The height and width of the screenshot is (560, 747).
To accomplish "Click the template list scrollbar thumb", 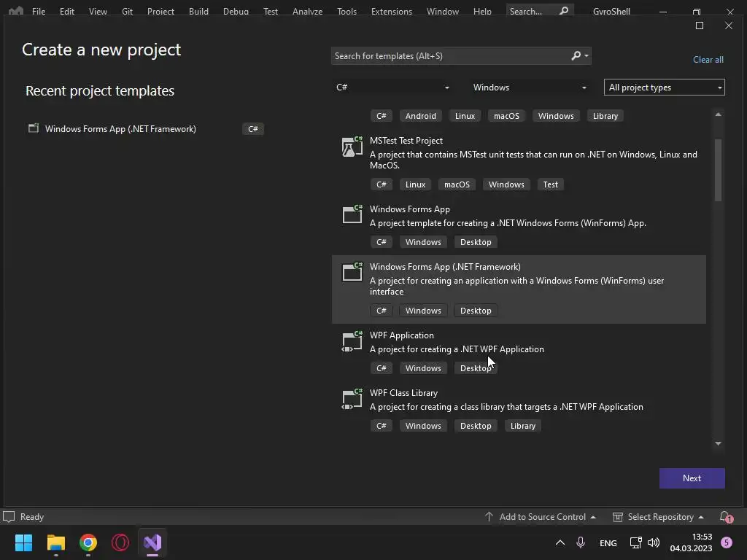I will [718, 169].
